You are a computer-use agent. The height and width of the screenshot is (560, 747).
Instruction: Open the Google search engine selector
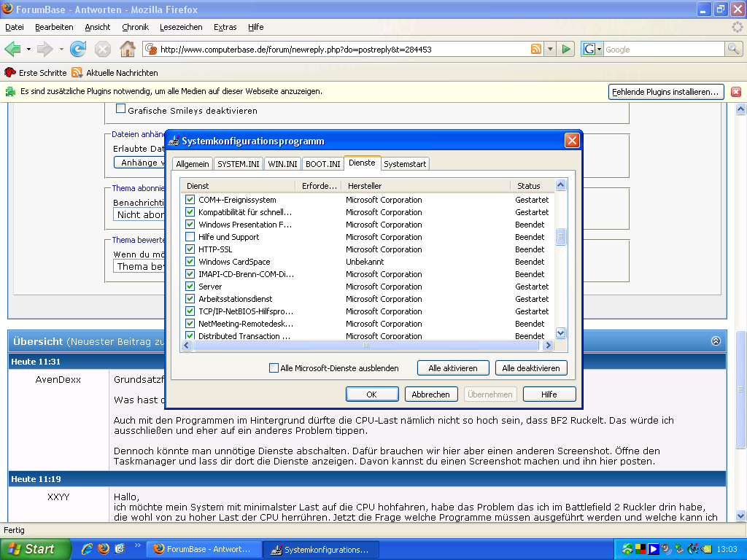click(592, 49)
